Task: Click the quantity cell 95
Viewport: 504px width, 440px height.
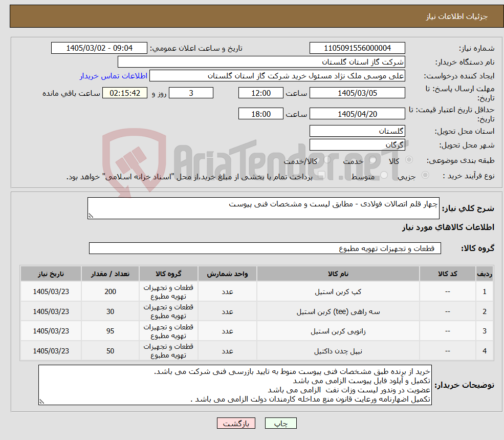Action: point(110,331)
